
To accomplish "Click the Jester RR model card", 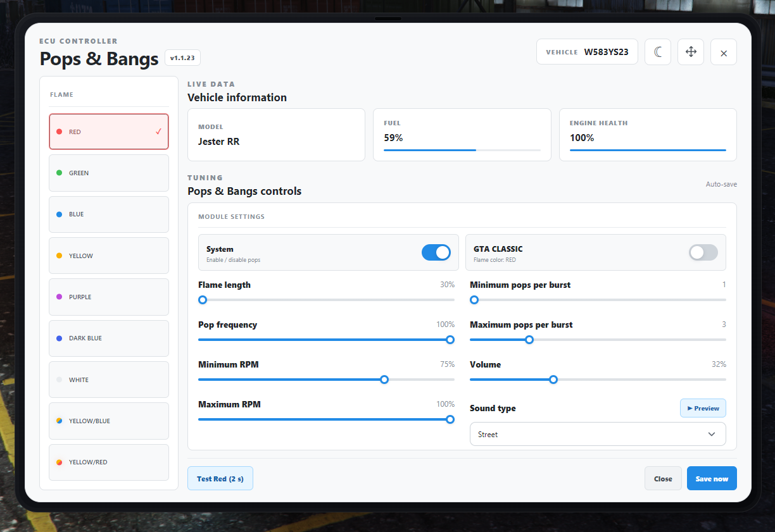I will coord(276,135).
